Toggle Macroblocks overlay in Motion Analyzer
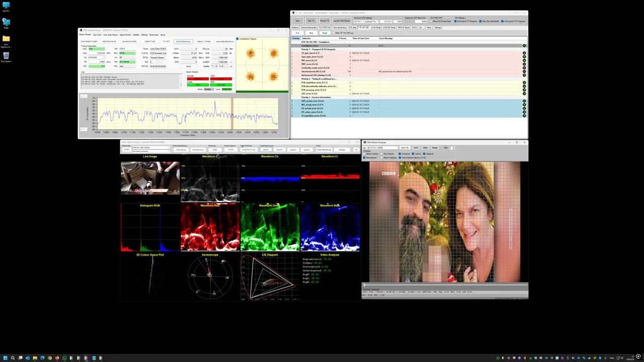The image size is (644, 362). [x=365, y=157]
